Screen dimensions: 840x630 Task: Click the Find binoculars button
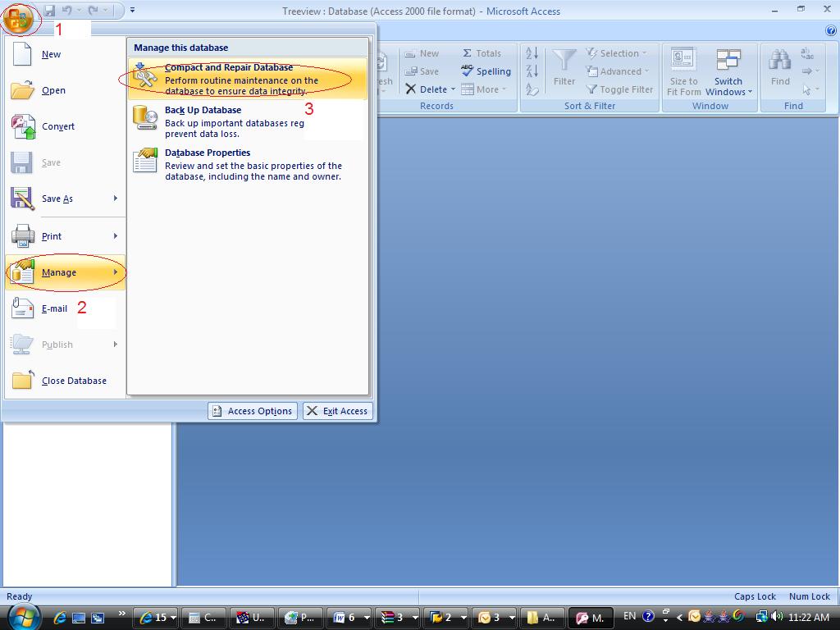coord(780,67)
